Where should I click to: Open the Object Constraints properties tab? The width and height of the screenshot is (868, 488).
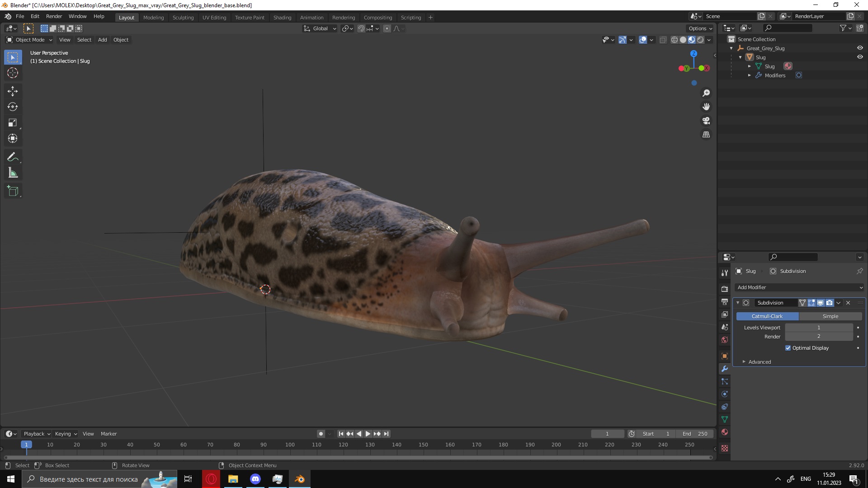(x=725, y=407)
